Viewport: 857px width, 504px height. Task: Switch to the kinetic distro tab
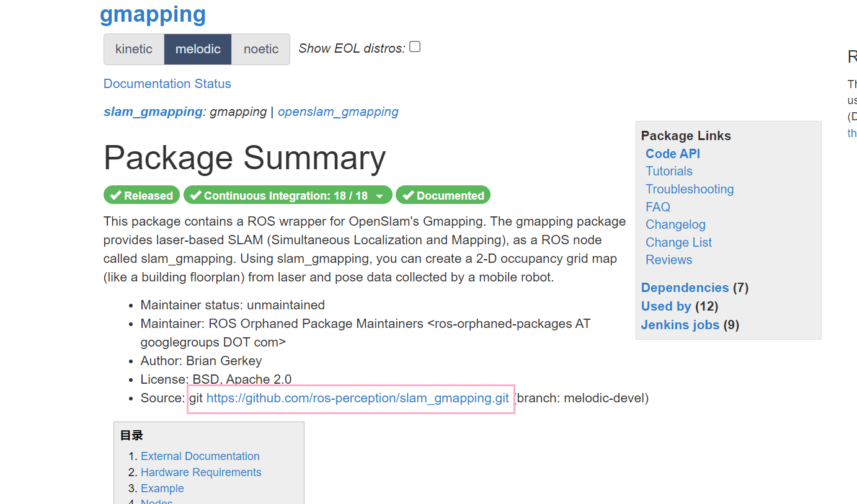[134, 49]
